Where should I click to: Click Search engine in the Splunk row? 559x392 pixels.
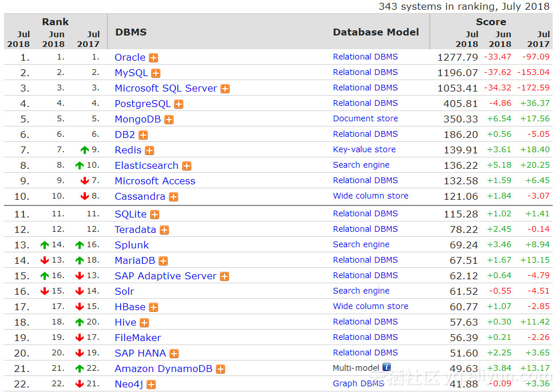pos(361,244)
